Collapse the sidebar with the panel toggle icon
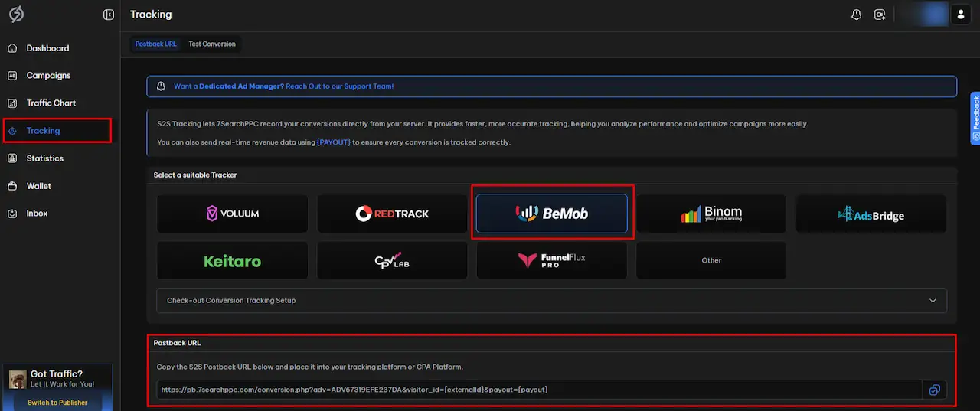This screenshot has height=411, width=980. tap(109, 15)
